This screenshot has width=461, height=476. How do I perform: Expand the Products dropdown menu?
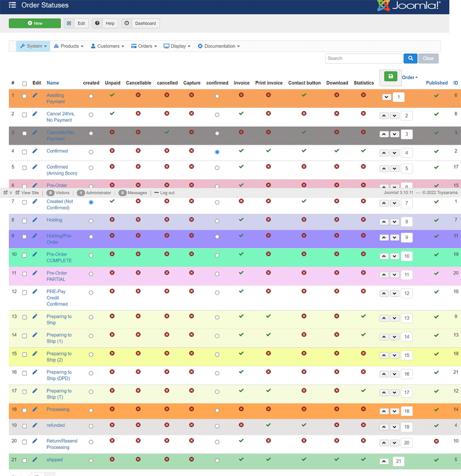click(69, 46)
